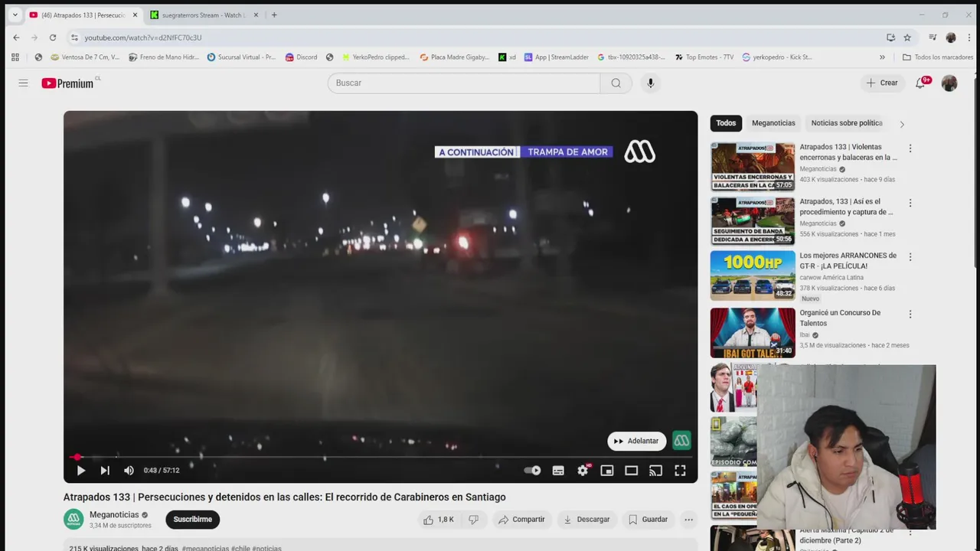Click the Adelantar skip button
Viewport: 980px width, 551px height.
[x=637, y=441]
